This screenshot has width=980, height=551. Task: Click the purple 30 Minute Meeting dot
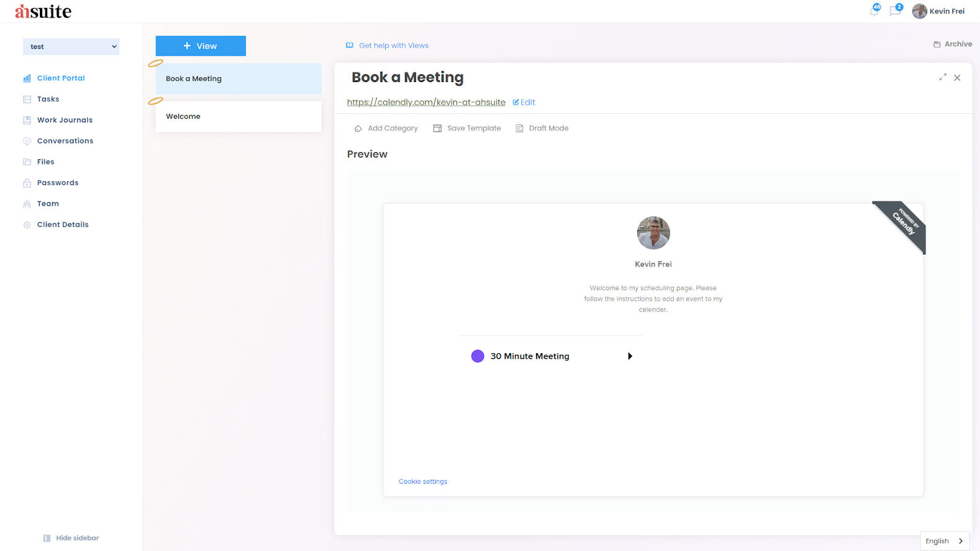pos(478,356)
